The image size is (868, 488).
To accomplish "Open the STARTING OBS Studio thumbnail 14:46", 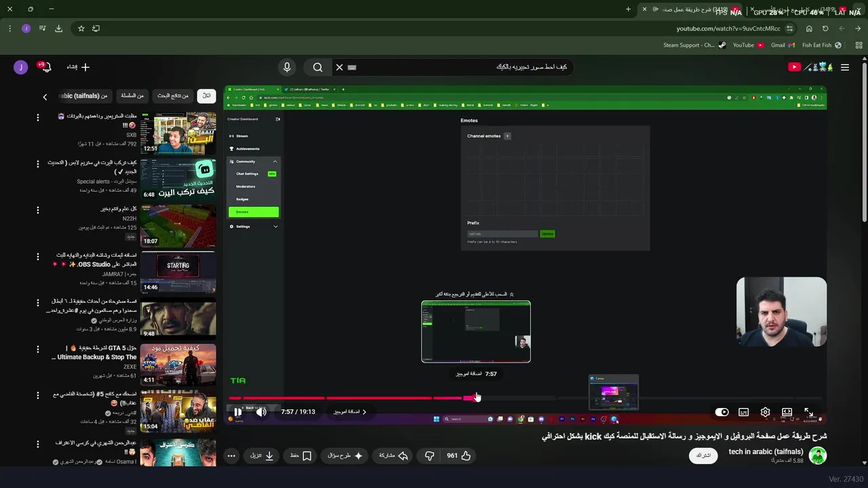I will pos(178,272).
